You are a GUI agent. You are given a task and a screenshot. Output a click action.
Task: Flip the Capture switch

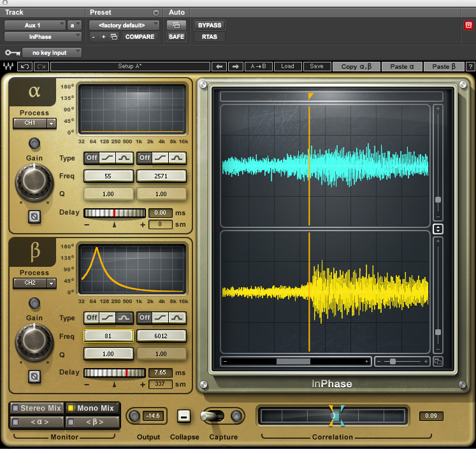pos(212,416)
